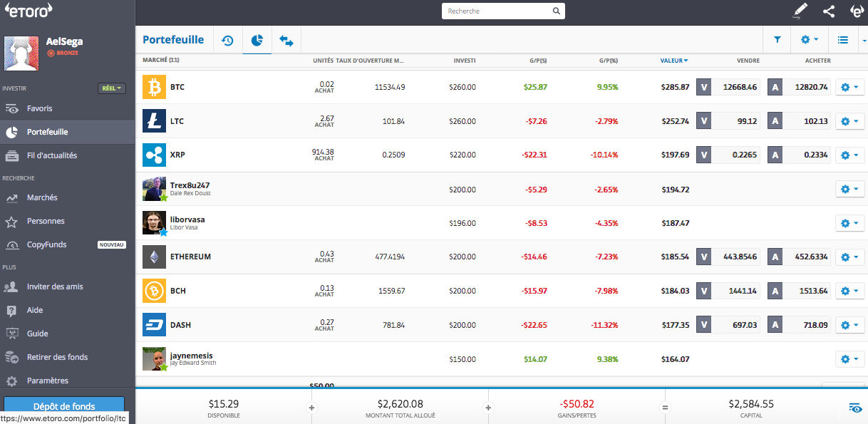
Task: Click the Ethereum logo
Action: coord(154,257)
